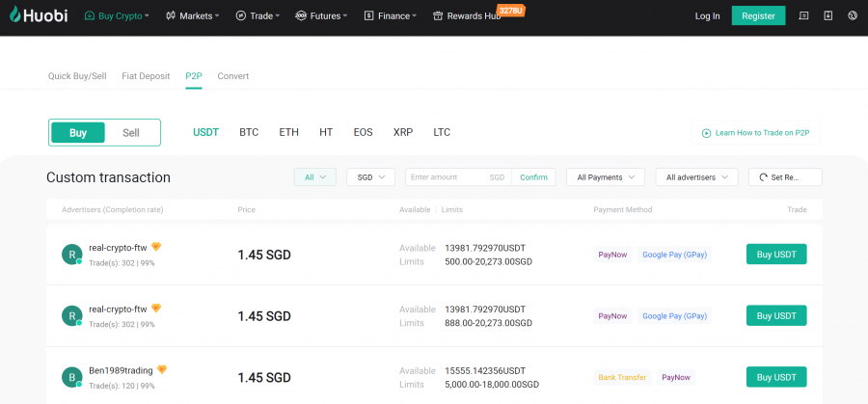The width and height of the screenshot is (868, 404).
Task: Click the 3278U reward badge
Action: [510, 11]
